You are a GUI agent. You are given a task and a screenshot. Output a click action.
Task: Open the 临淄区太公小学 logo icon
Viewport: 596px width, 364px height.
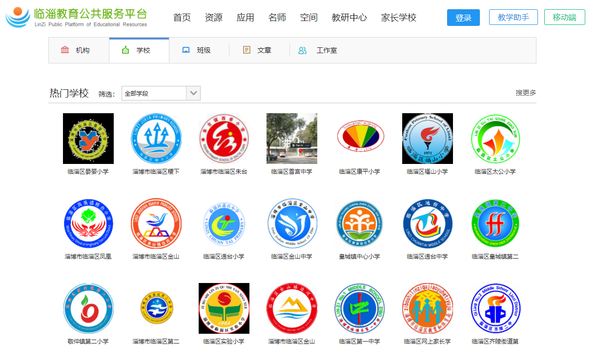coord(495,139)
